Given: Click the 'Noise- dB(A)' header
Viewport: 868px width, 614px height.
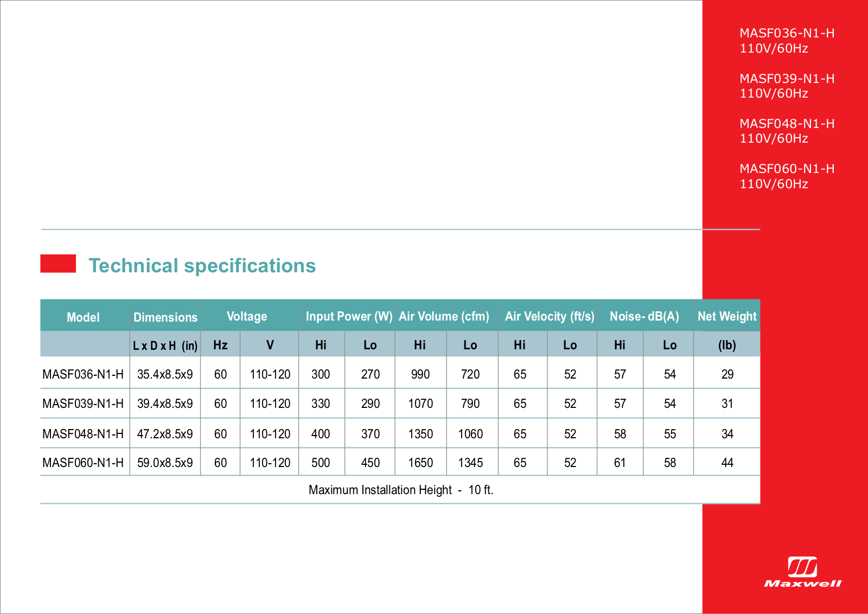Looking at the screenshot, I should tap(644, 316).
